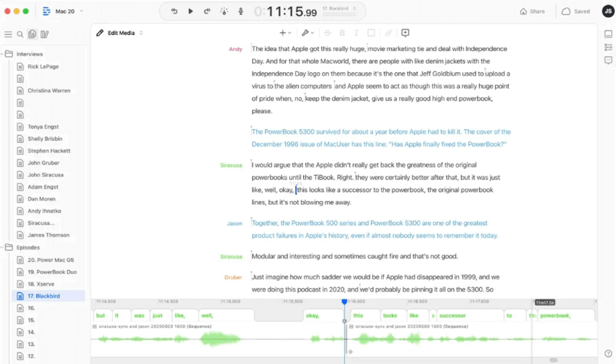Toggle bold formatting

point(342,33)
